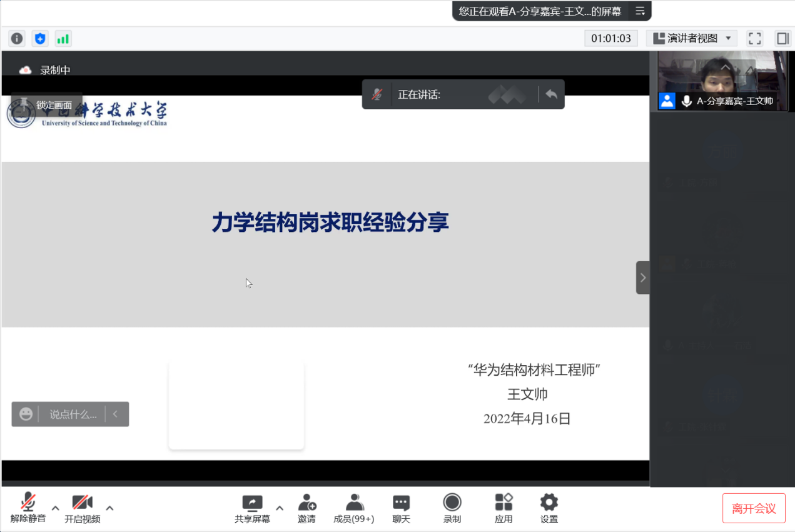795x532 pixels.
Task: Type in the 说点什么 message field
Action: point(73,414)
